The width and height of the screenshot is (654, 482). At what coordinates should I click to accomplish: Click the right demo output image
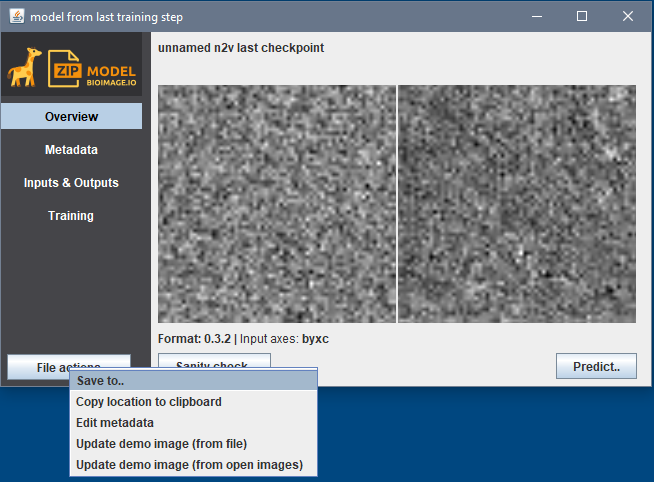[x=517, y=203]
